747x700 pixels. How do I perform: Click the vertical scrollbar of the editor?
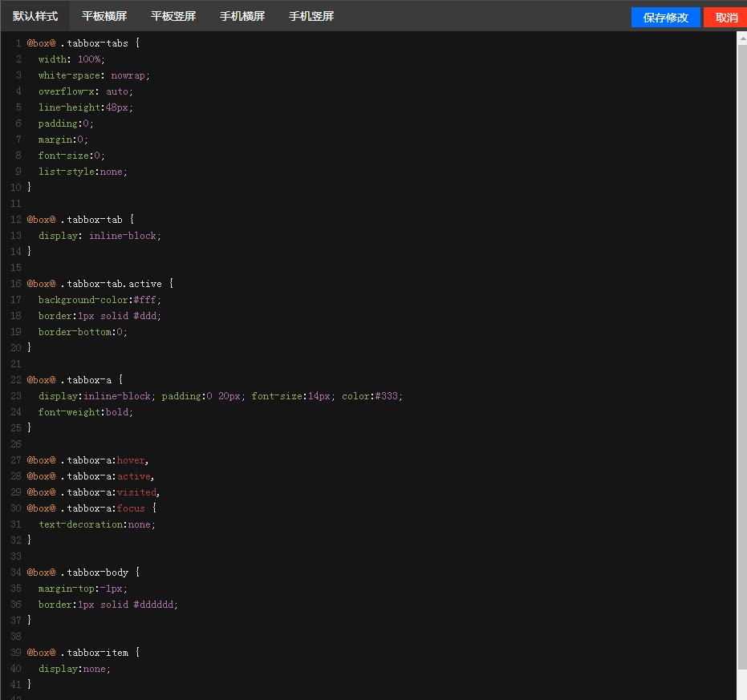741,353
